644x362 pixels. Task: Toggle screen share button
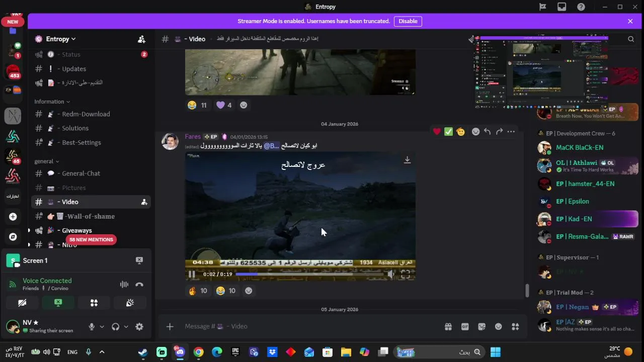(x=58, y=303)
